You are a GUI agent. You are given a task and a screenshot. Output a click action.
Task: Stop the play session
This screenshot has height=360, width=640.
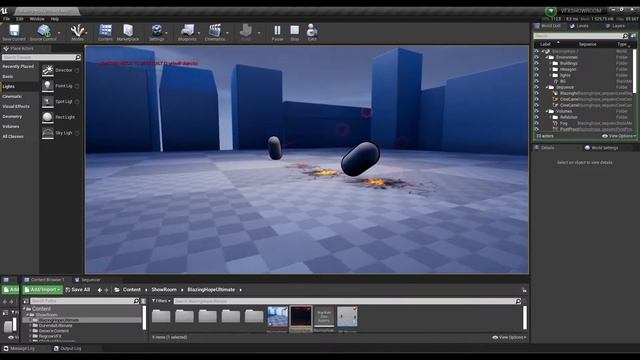pyautogui.click(x=294, y=31)
